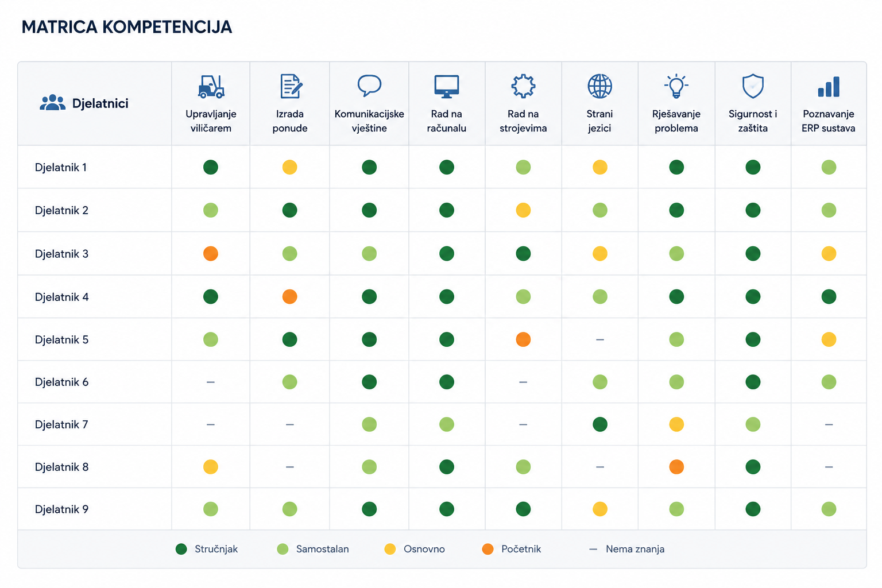Select the Nema znanja legend label
Image resolution: width=882 pixels, height=588 pixels.
click(x=635, y=549)
